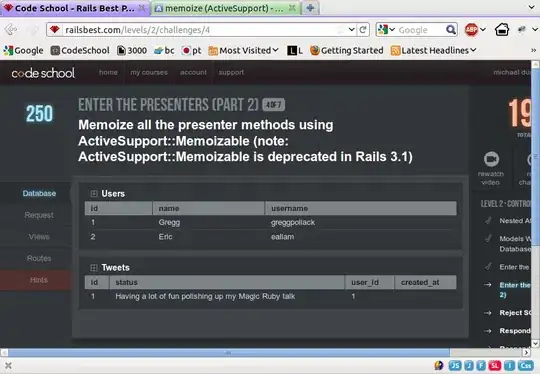
Task: Click the Reject S... challenge link in sidebar
Action: click(515, 313)
